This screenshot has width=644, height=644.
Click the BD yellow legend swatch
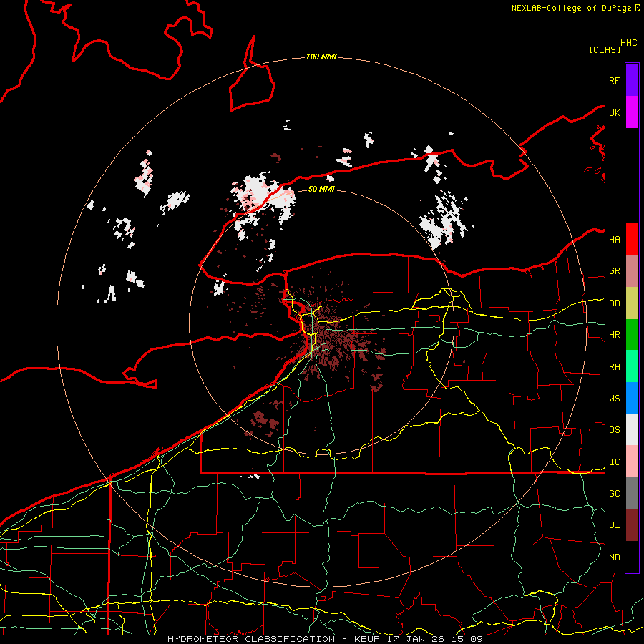click(632, 303)
